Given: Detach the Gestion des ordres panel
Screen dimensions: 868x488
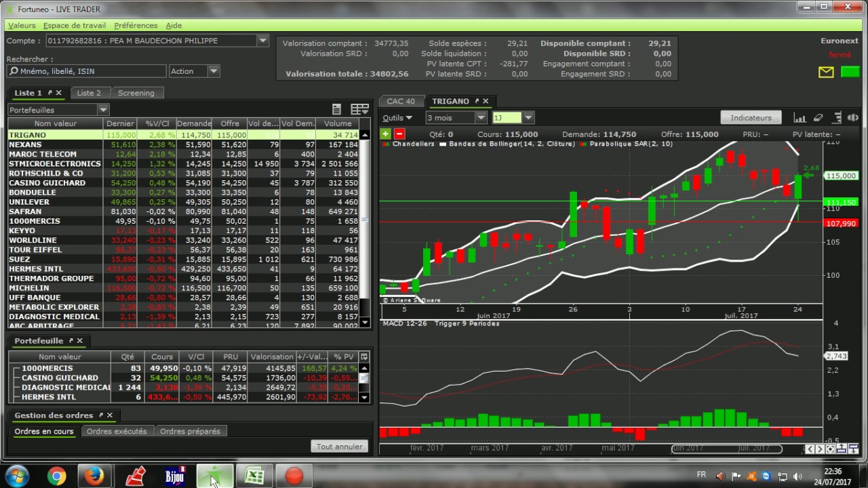Looking at the screenshot, I should (100, 415).
